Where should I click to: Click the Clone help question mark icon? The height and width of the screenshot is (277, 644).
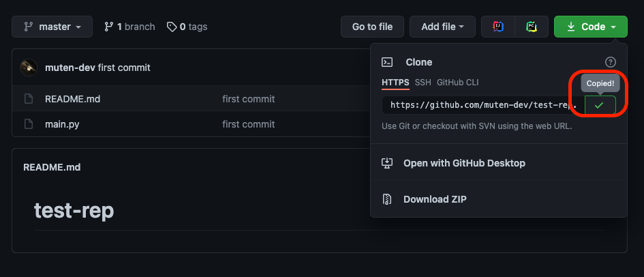(x=611, y=62)
